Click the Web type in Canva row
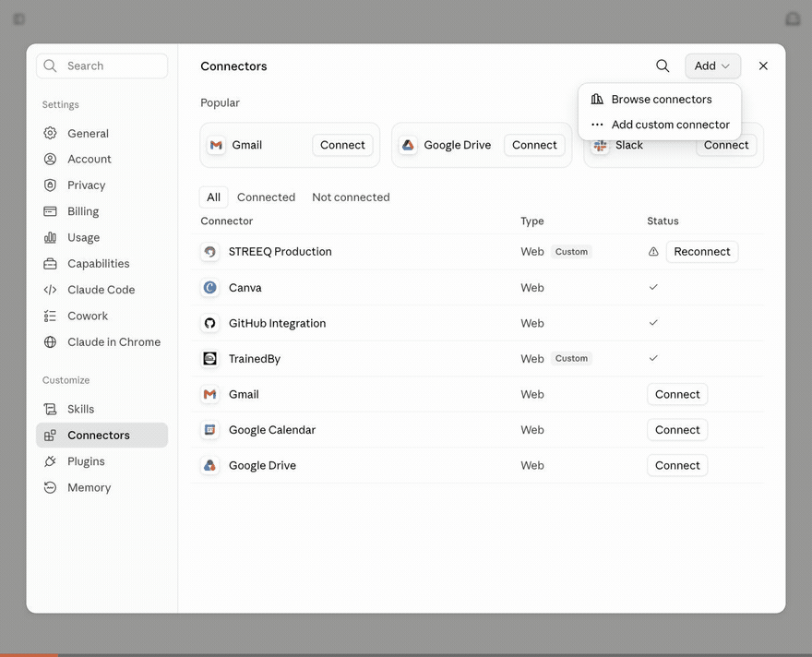 pyautogui.click(x=531, y=287)
